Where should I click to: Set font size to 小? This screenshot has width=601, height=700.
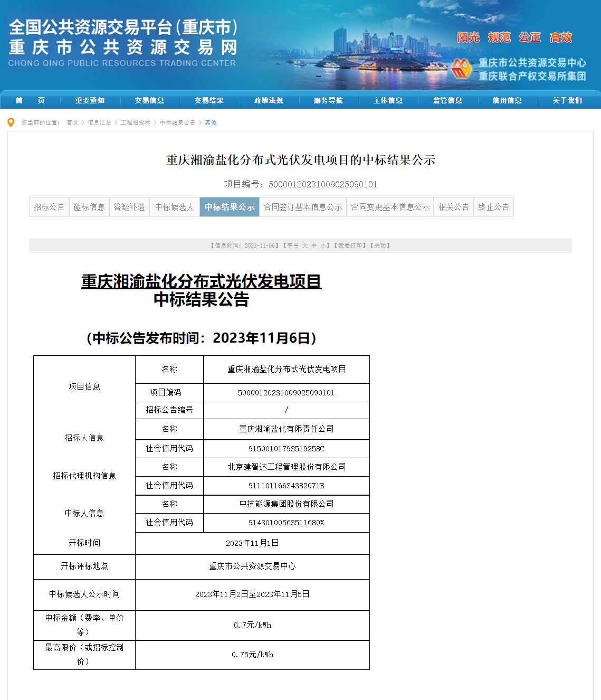click(322, 245)
